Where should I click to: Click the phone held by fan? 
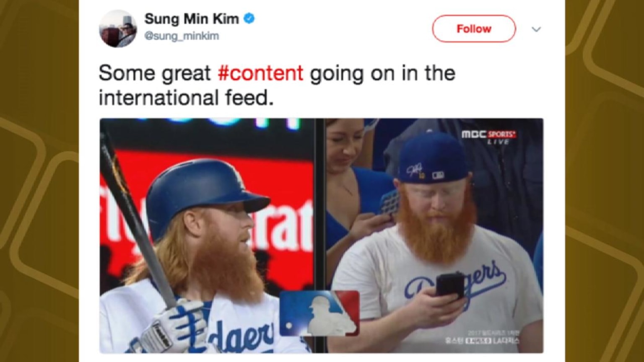pyautogui.click(x=450, y=286)
